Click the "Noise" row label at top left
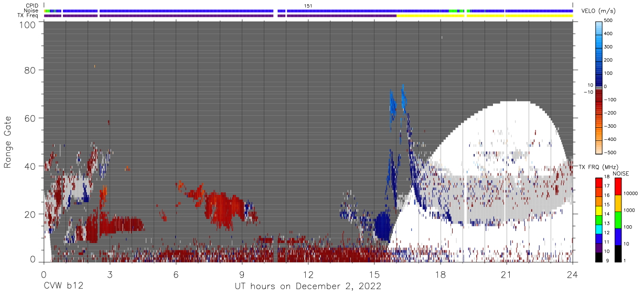The image size is (644, 297). 31,10
